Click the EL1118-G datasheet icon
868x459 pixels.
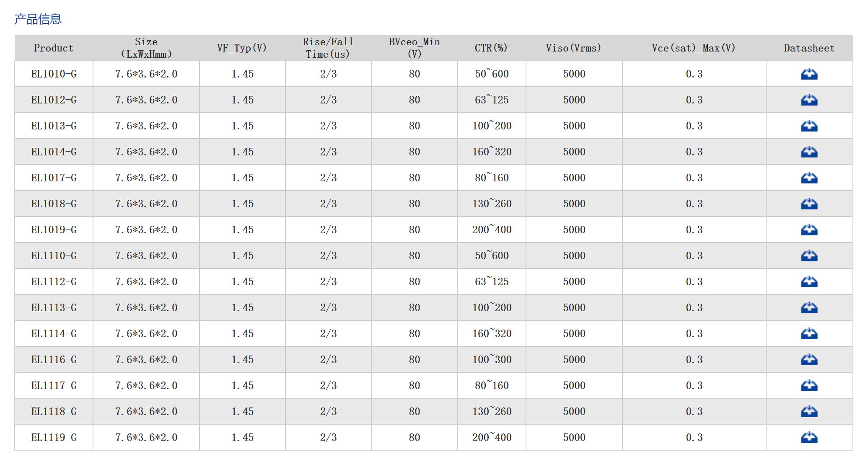(x=809, y=412)
